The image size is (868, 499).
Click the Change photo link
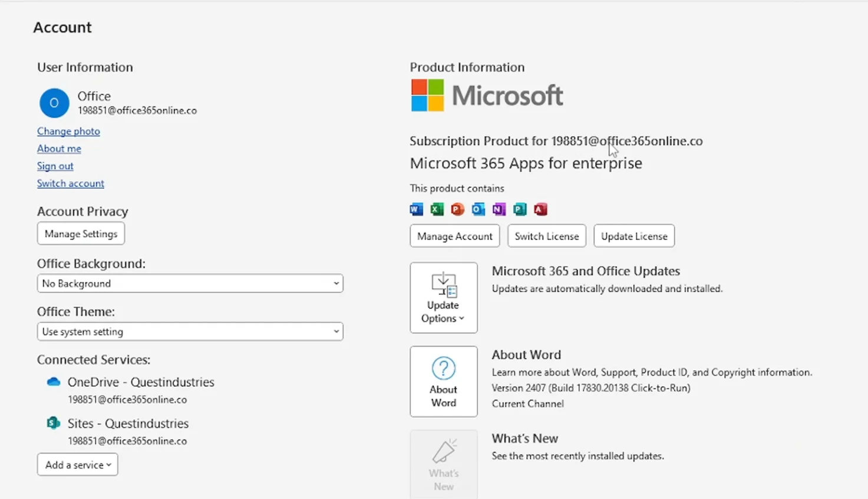[68, 131]
